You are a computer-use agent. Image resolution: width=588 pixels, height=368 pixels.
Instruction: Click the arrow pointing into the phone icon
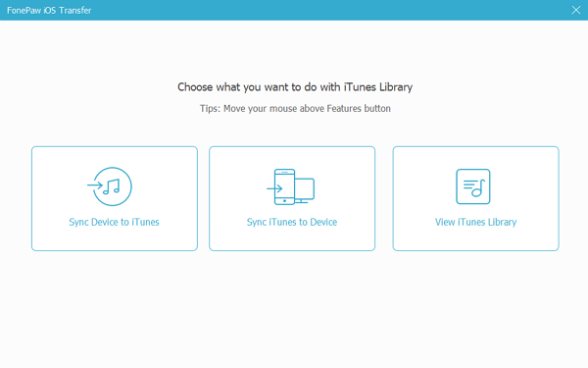[274, 188]
